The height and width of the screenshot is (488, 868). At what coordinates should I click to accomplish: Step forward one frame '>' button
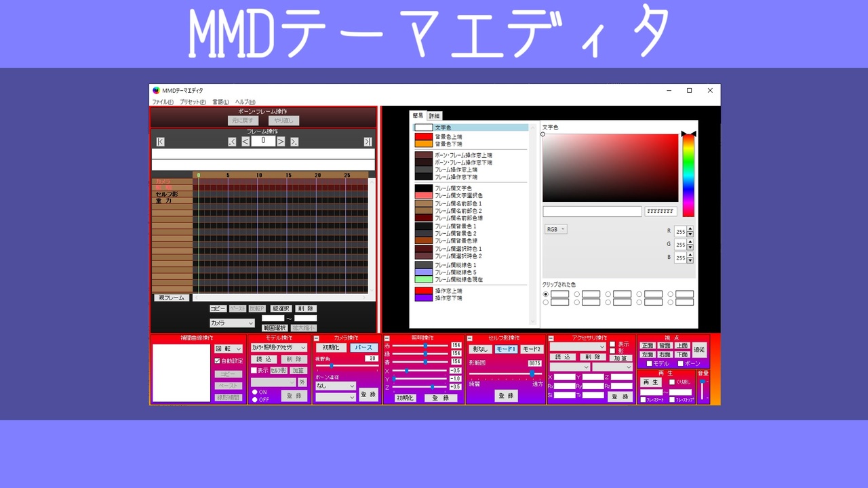(x=281, y=142)
